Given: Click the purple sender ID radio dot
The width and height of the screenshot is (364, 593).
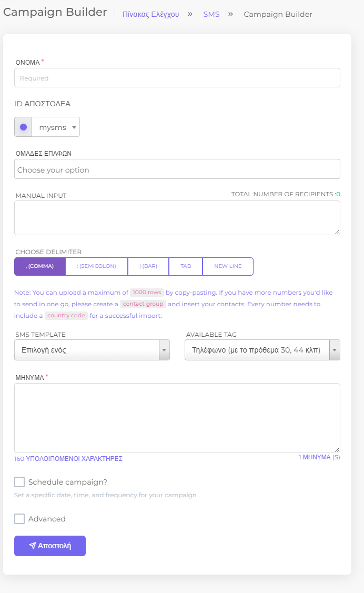Looking at the screenshot, I should click(23, 127).
